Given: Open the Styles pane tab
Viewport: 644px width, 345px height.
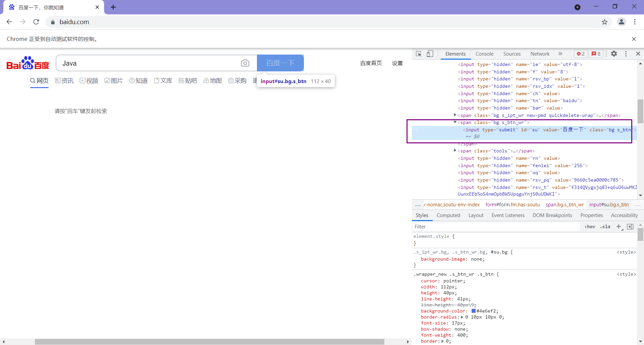Looking at the screenshot, I should pyautogui.click(x=422, y=215).
